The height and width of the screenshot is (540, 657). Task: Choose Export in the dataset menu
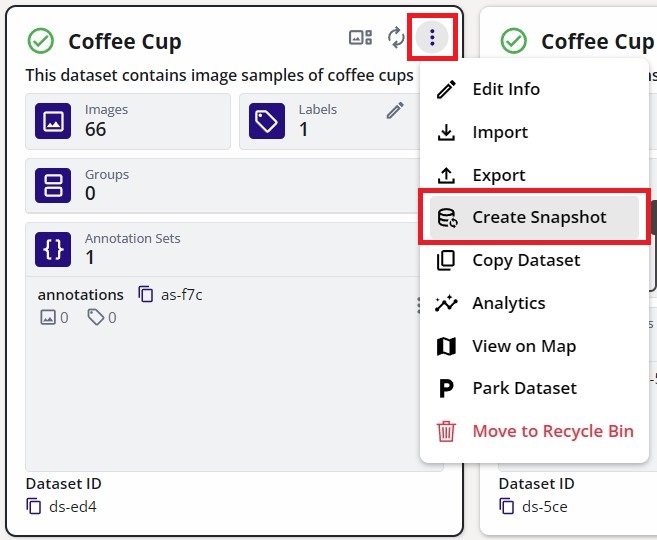coord(534,175)
